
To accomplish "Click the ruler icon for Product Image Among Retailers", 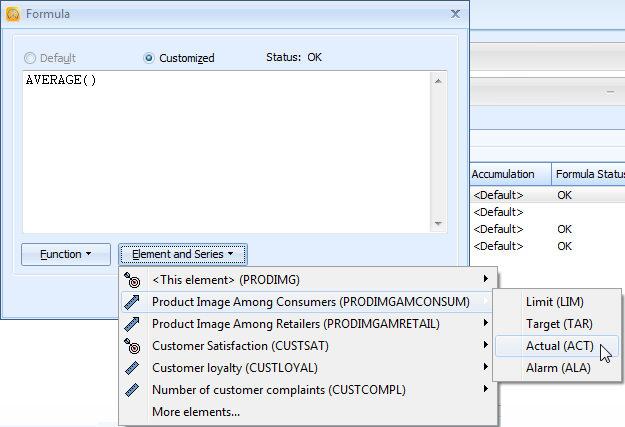I will tap(134, 323).
